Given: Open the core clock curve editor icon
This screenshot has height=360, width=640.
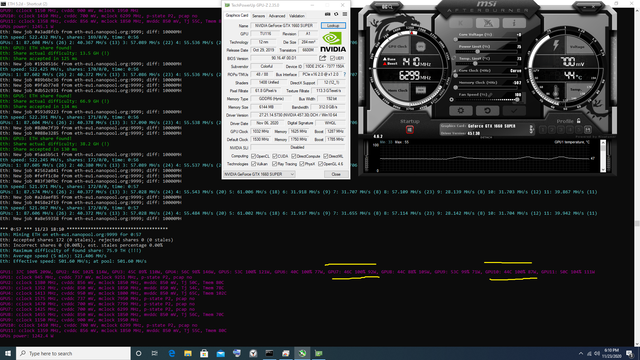Looking at the screenshot, I should click(455, 71).
